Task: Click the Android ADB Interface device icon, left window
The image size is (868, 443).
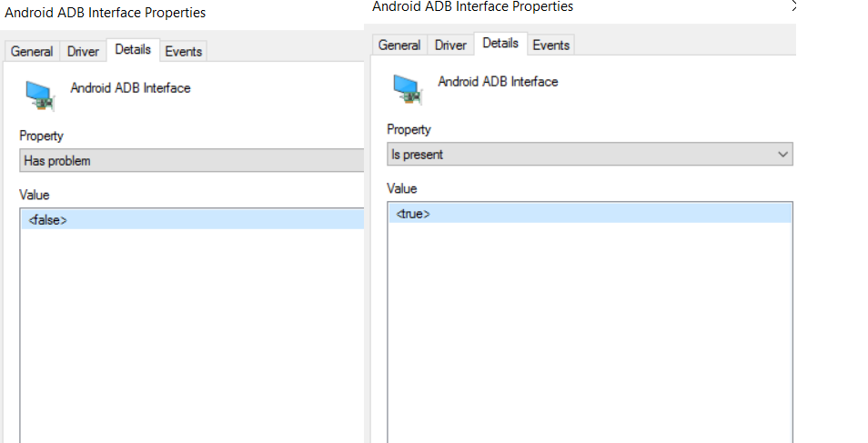Action: coord(40,96)
